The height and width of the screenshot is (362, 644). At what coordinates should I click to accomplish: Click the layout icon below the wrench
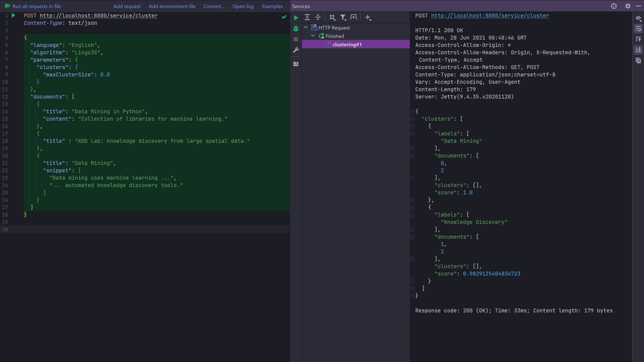point(296,64)
